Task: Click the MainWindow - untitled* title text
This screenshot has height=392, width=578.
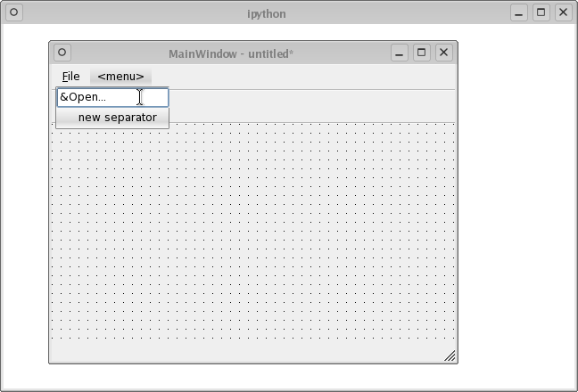Action: tap(231, 53)
